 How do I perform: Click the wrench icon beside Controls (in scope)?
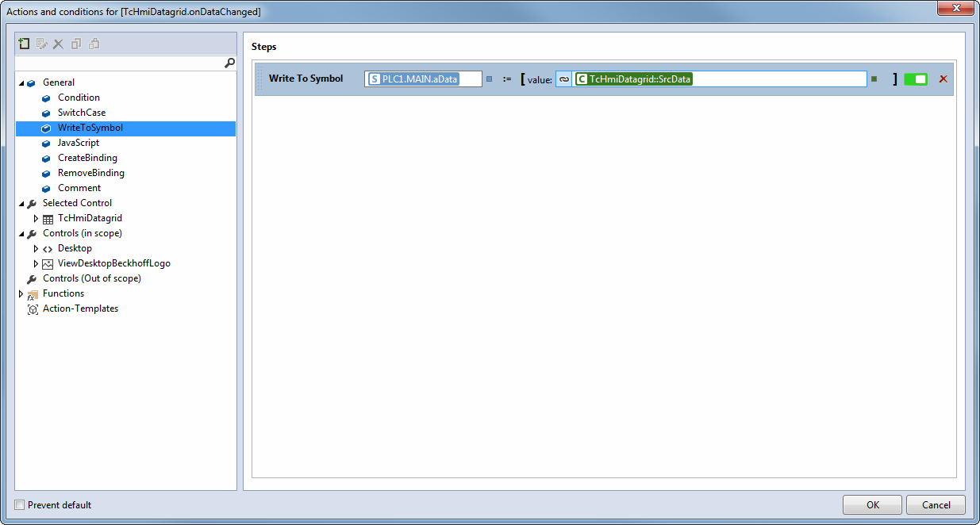click(x=32, y=233)
